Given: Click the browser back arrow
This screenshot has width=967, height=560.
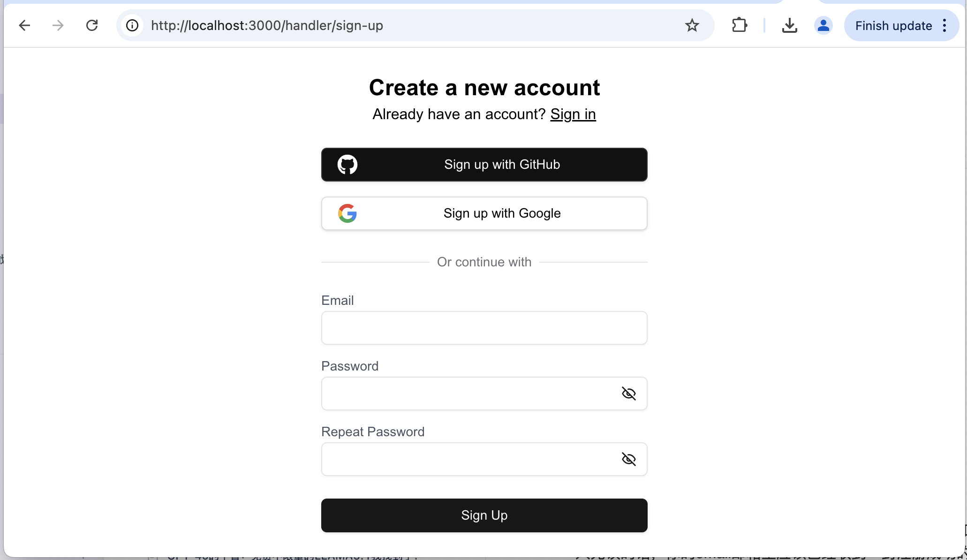Looking at the screenshot, I should pos(24,25).
